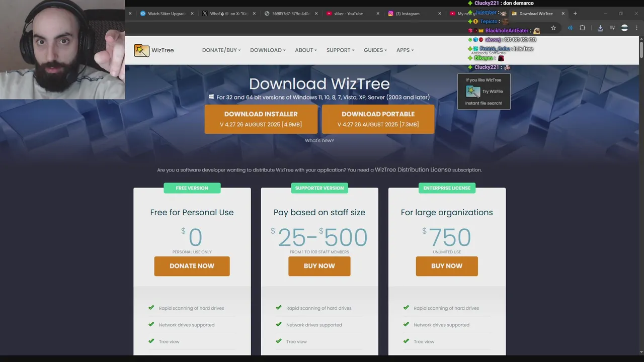Expand the APPS dropdown
The image size is (644, 362).
click(405, 50)
